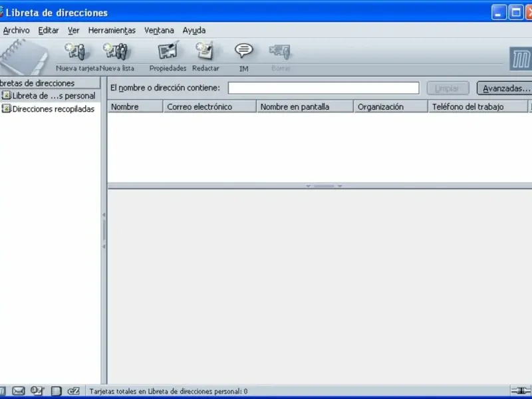Sort by the Teléfono del trabajo column
The image size is (532, 399).
tap(477, 106)
